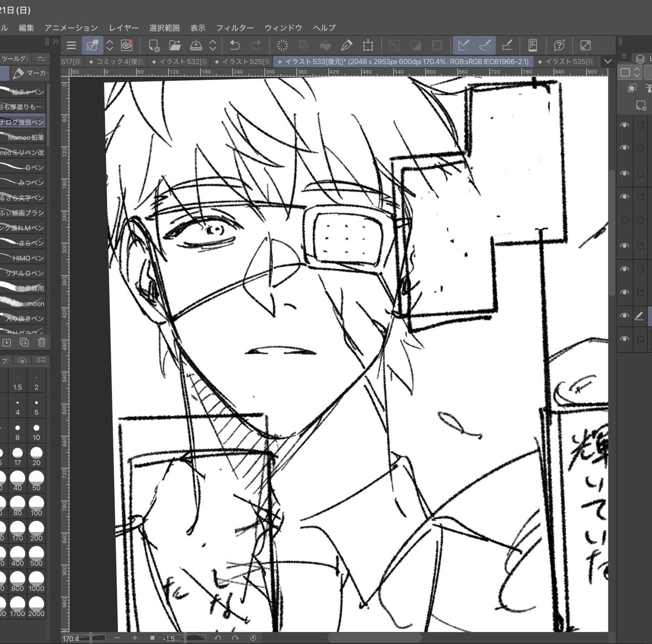The image size is (652, 644).
Task: Delete sub tool with trash icon
Action: pyautogui.click(x=41, y=342)
